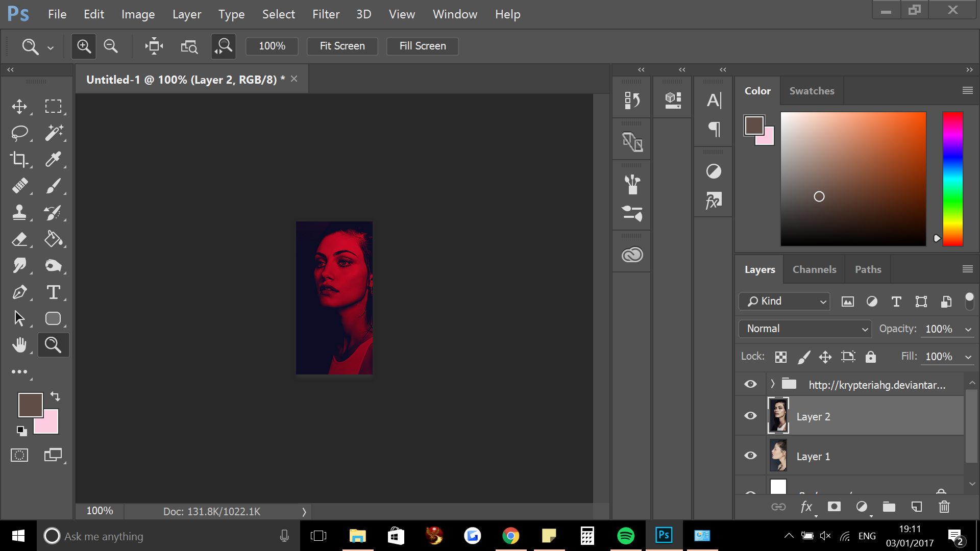Pick the Eyedropper tool

pos(54,159)
